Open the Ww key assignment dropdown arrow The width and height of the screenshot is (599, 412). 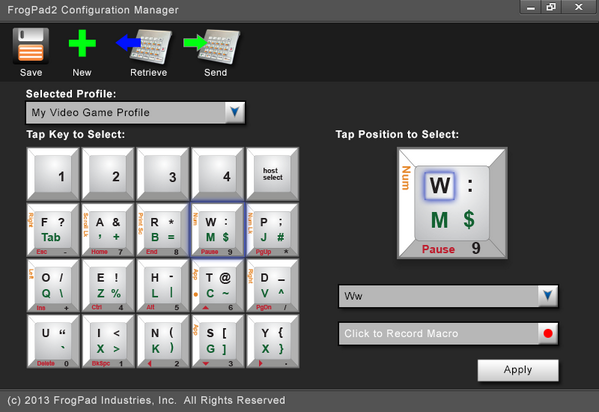click(x=548, y=295)
